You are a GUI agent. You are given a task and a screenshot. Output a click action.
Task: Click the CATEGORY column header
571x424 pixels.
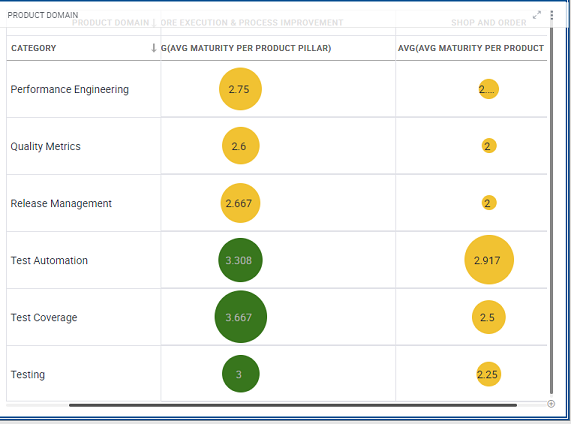click(34, 48)
